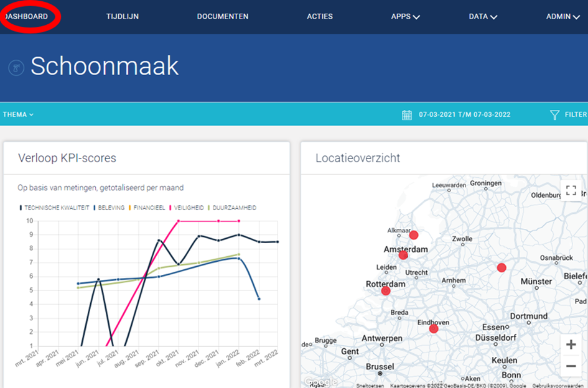Open the Thema dropdown

19,114
